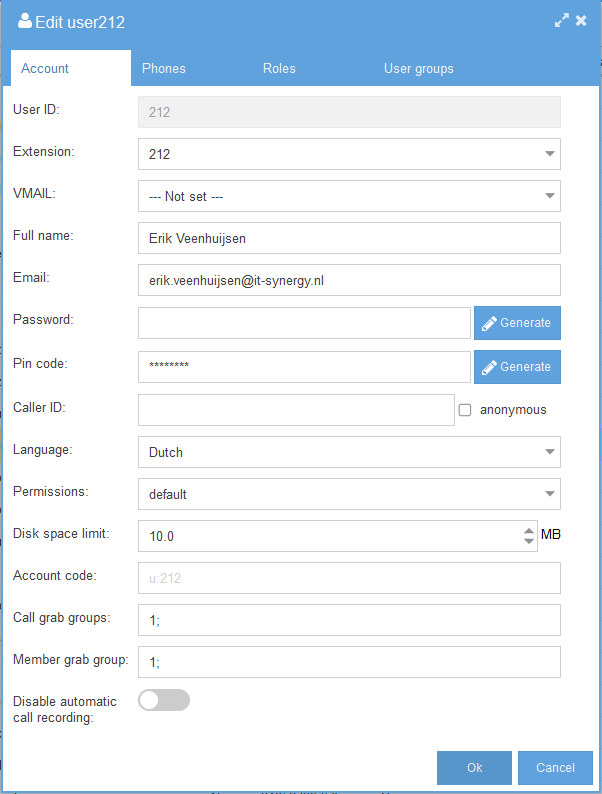Open the Roles tab

[x=279, y=68]
